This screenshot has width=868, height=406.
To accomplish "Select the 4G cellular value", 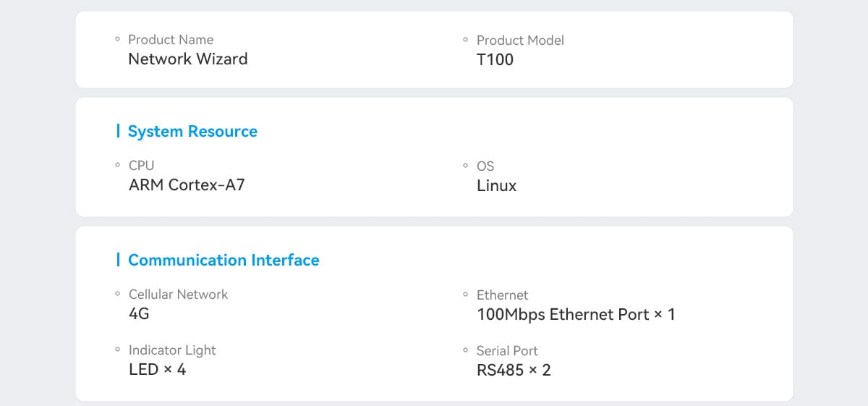I will coord(139,314).
